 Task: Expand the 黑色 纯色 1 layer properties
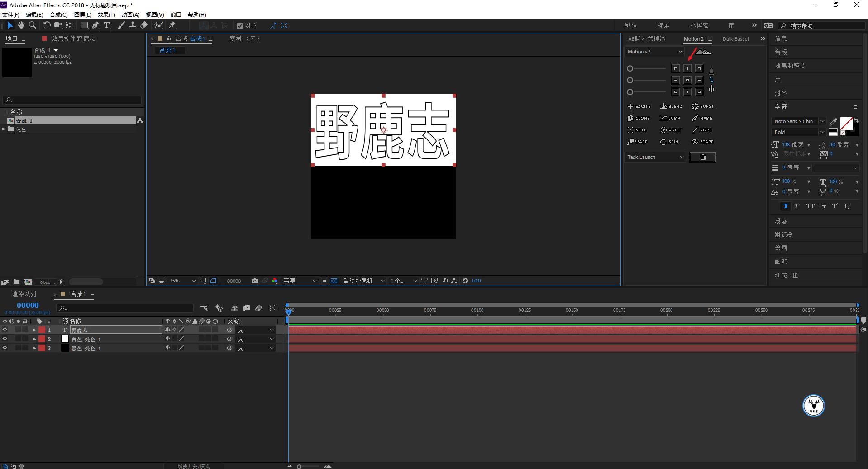click(x=34, y=348)
